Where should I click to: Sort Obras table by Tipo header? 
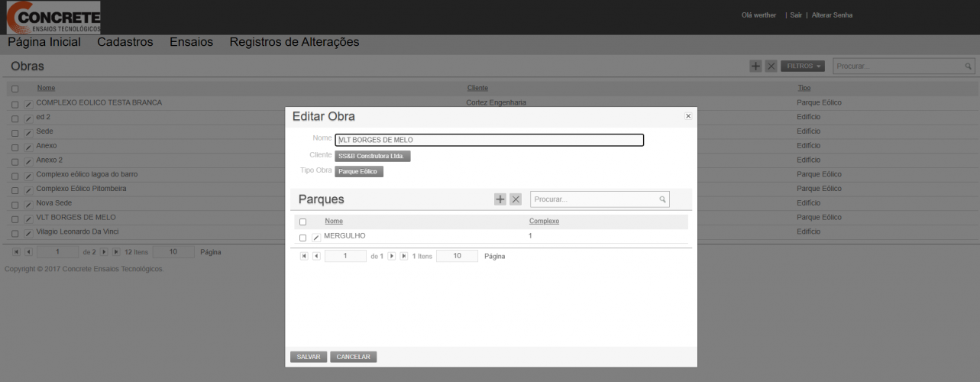(x=804, y=88)
